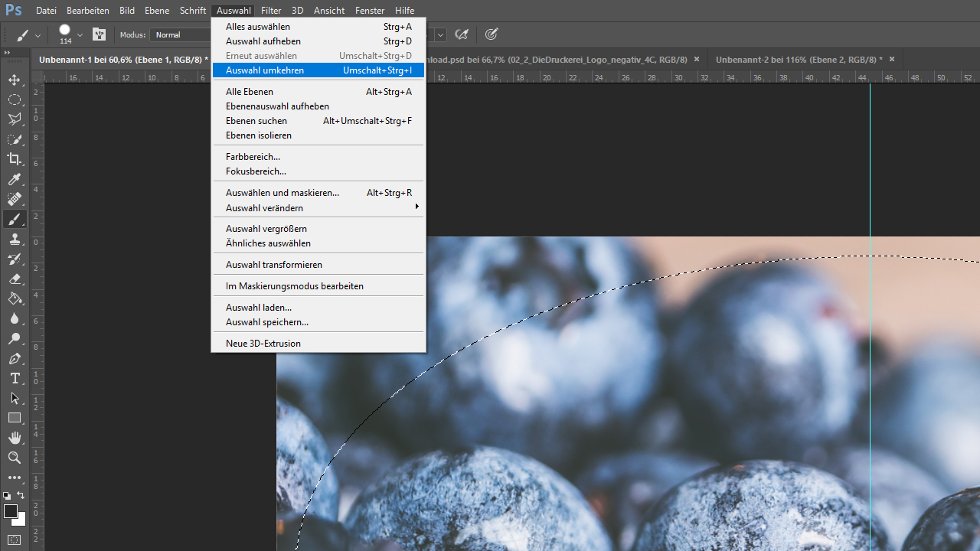The image size is (980, 551).
Task: Click Alle Ebenen menu entry
Action: click(318, 91)
